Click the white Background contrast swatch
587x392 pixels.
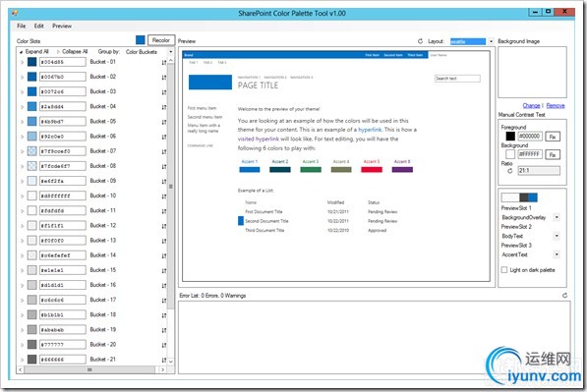510,154
